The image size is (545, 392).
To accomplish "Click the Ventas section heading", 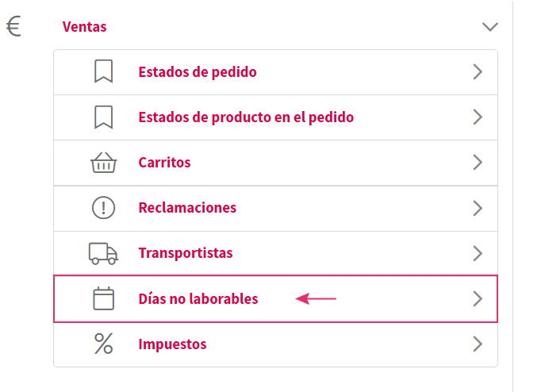I will coord(85,27).
